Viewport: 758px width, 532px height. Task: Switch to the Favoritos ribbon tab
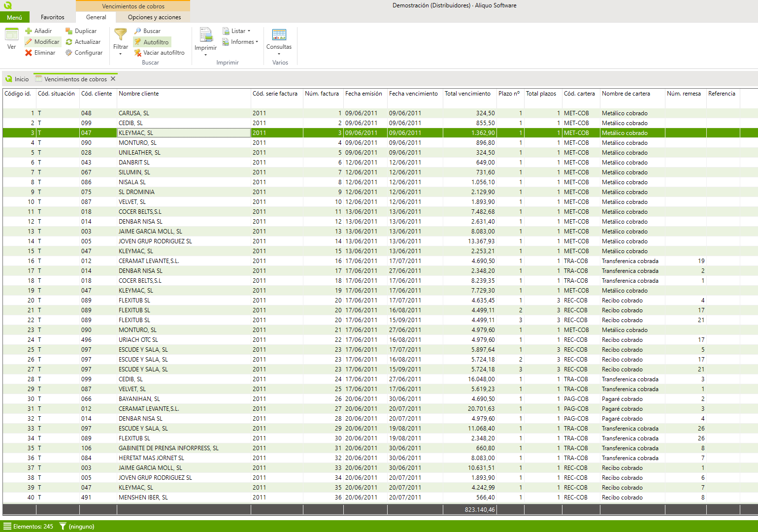coord(53,17)
